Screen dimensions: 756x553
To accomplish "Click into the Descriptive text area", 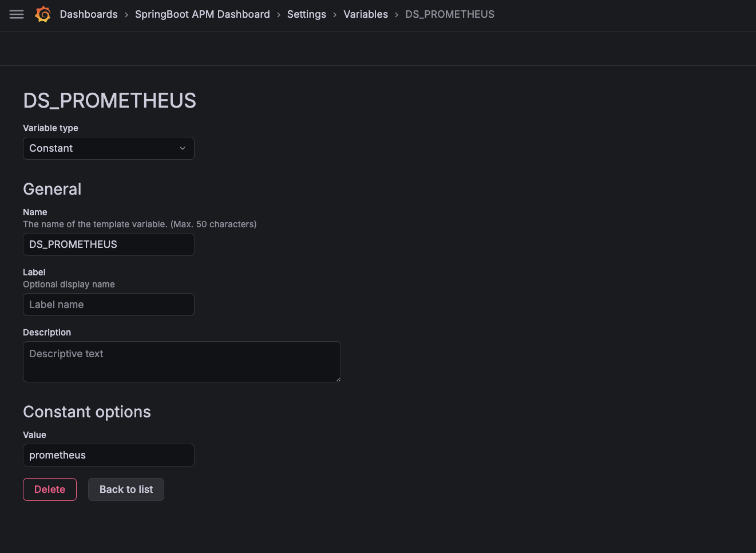I will (181, 361).
